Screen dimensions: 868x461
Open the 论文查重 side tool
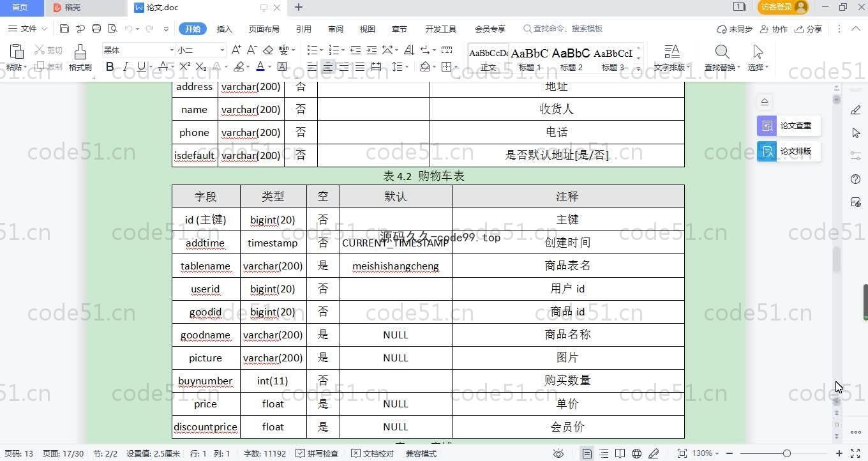(789, 126)
